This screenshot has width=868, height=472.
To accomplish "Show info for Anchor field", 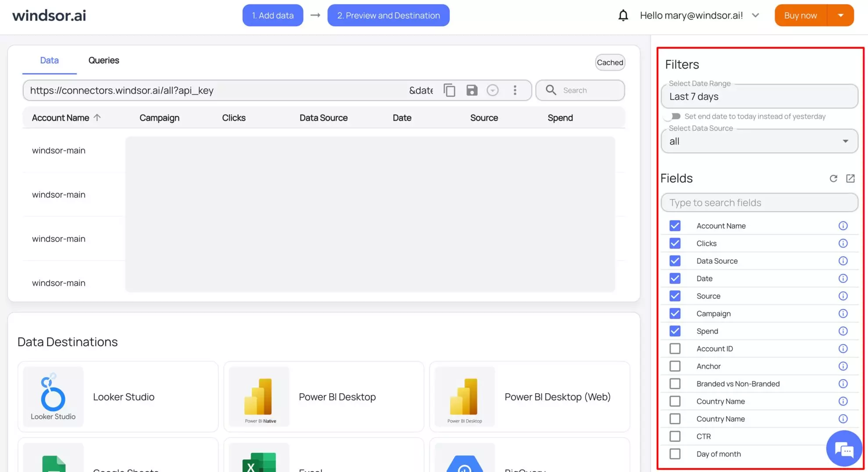I will 843,366.
